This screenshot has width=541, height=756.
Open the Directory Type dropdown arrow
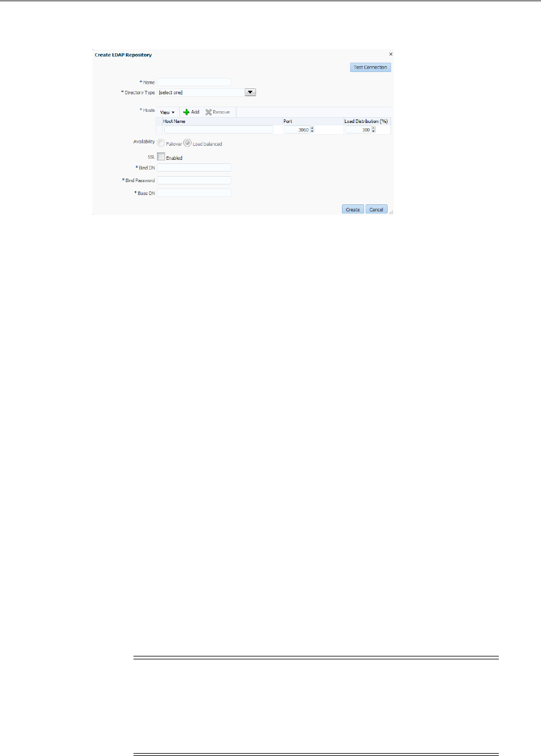(251, 92)
